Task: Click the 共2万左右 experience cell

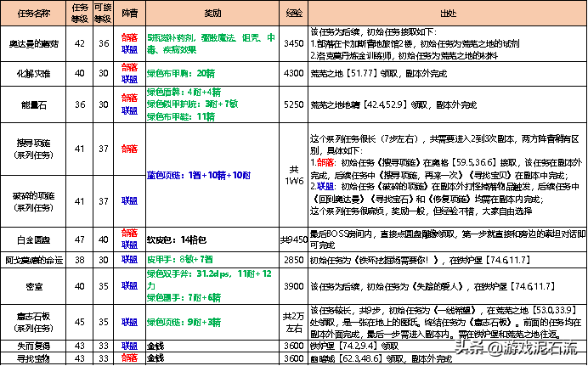Action: (x=294, y=322)
